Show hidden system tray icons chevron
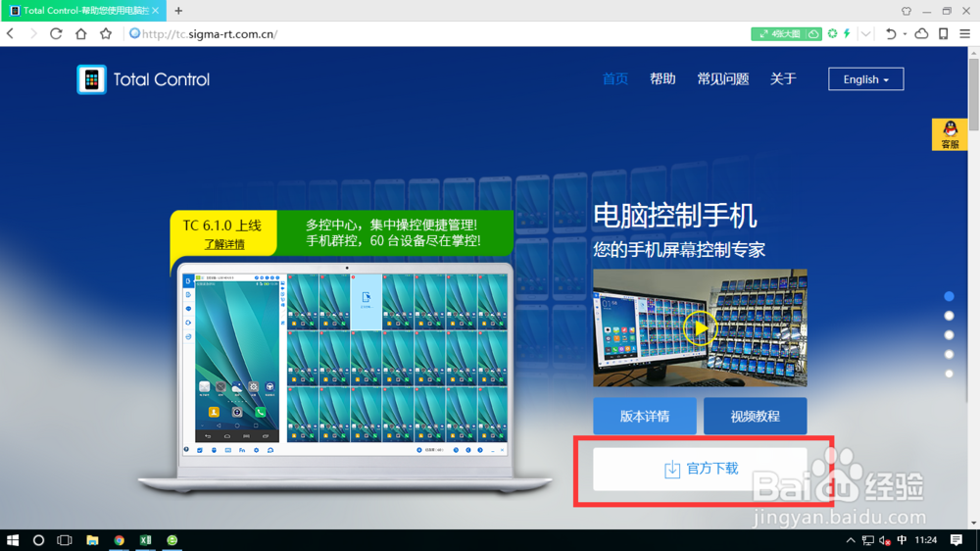This screenshot has width=980, height=551. (x=851, y=540)
